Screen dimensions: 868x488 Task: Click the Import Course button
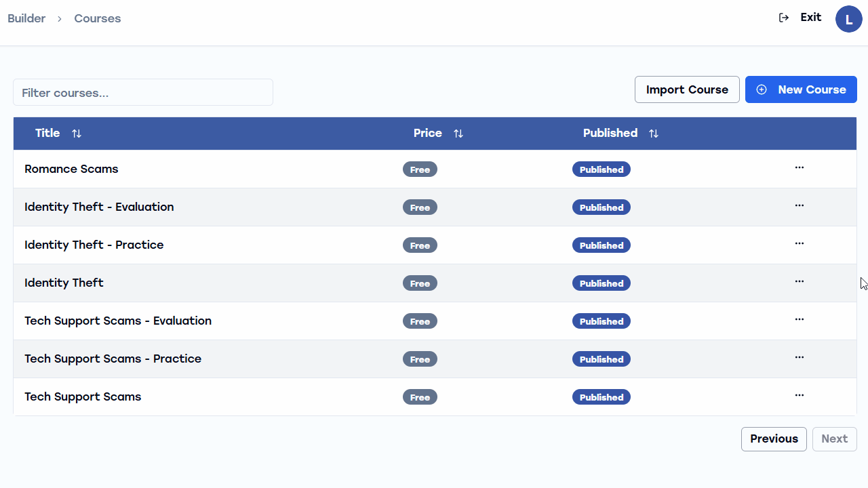coord(687,89)
